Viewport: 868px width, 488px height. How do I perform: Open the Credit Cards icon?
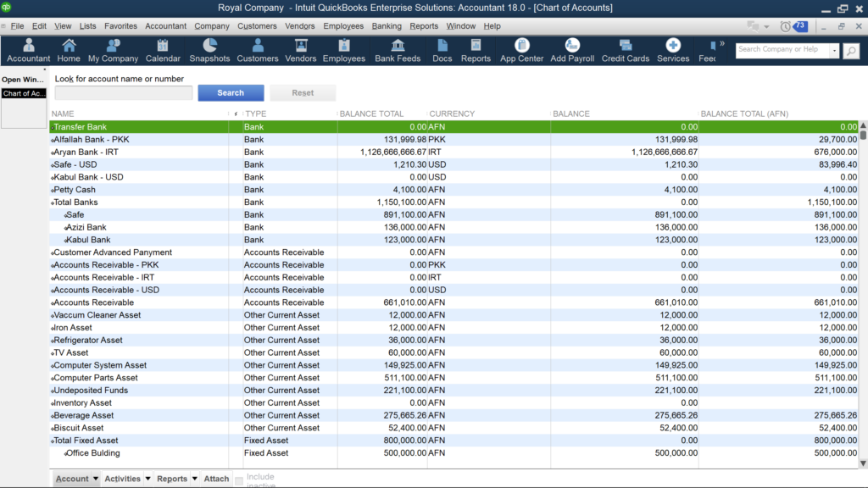pyautogui.click(x=626, y=50)
